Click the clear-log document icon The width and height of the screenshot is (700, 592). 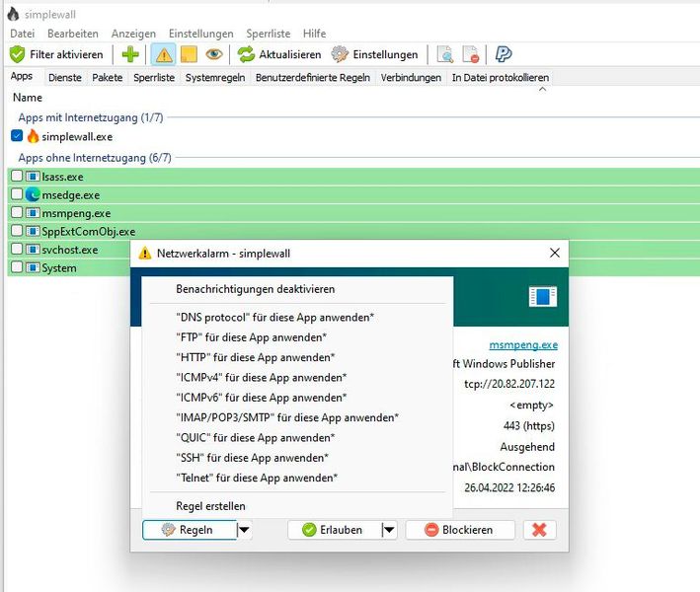[x=471, y=54]
